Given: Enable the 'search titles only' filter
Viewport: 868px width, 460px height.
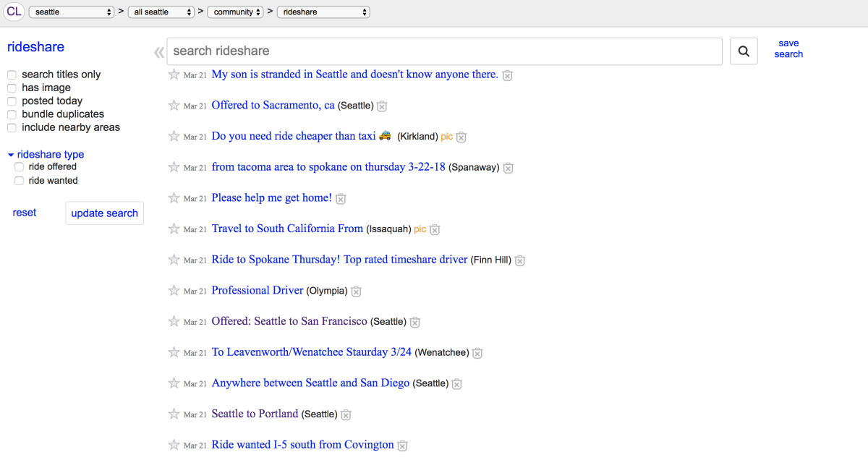Looking at the screenshot, I should click(x=12, y=74).
